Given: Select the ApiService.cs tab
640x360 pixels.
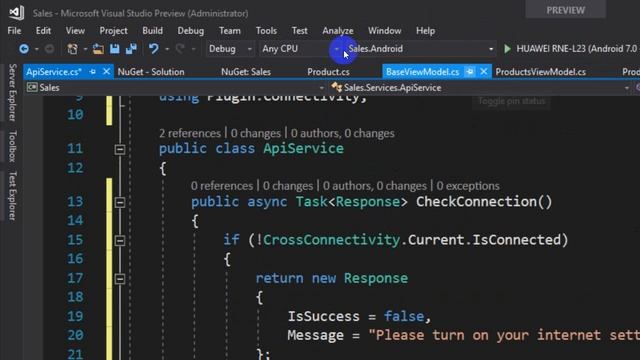Looking at the screenshot, I should tap(54, 72).
